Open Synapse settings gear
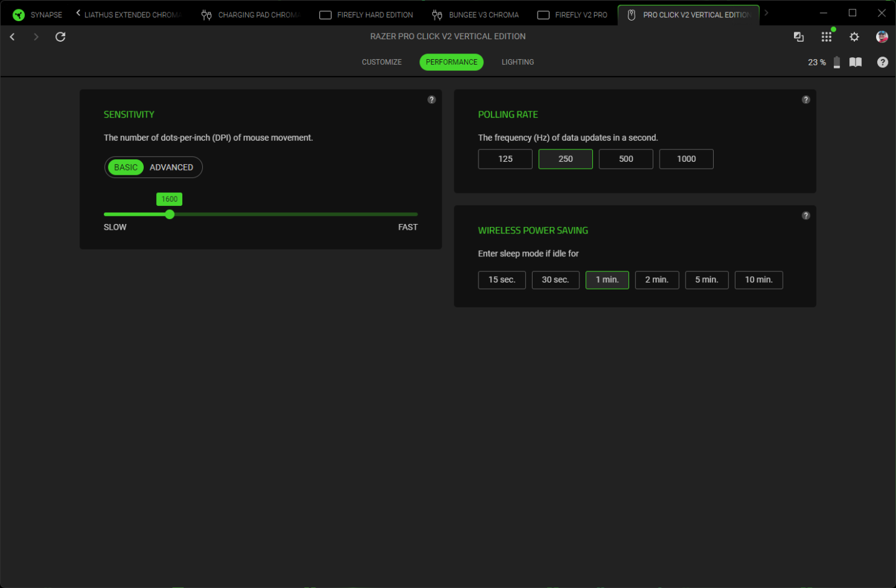The image size is (896, 588). 854,37
